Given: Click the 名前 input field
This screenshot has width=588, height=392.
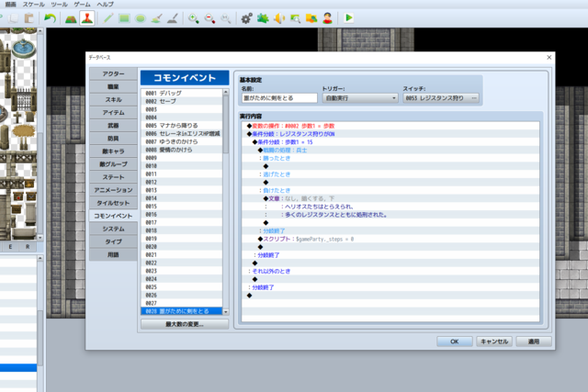Looking at the screenshot, I should click(x=279, y=98).
